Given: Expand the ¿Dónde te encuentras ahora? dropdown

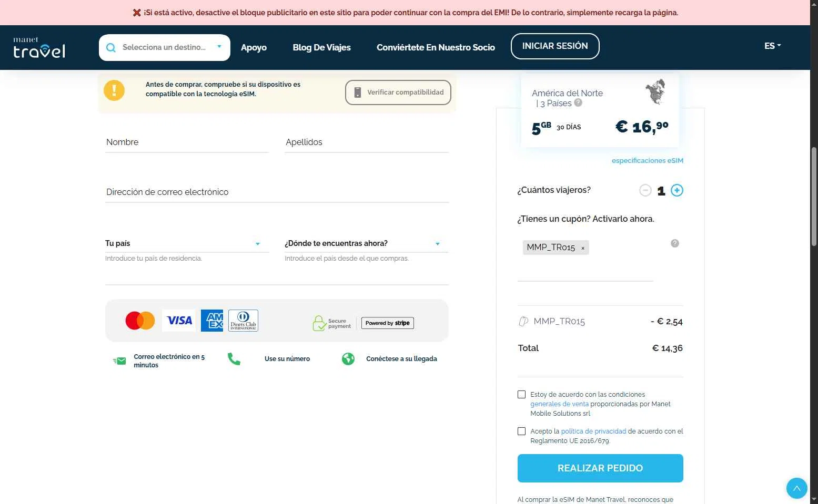Looking at the screenshot, I should point(366,243).
